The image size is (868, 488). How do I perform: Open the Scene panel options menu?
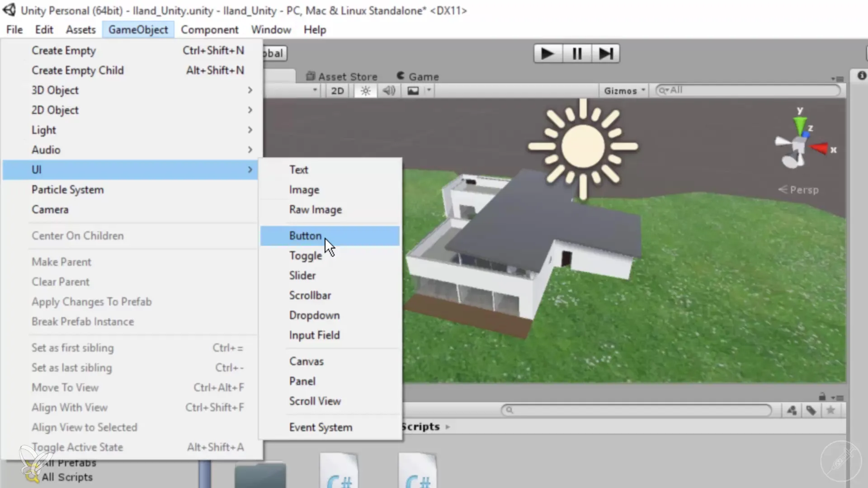[x=838, y=79]
